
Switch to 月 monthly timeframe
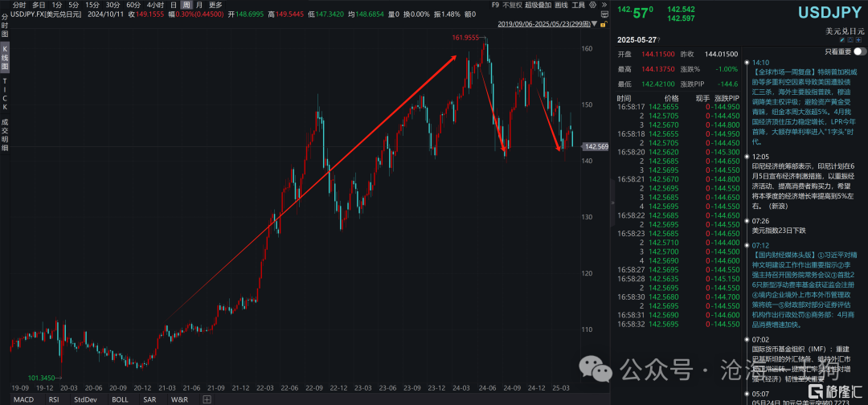199,5
